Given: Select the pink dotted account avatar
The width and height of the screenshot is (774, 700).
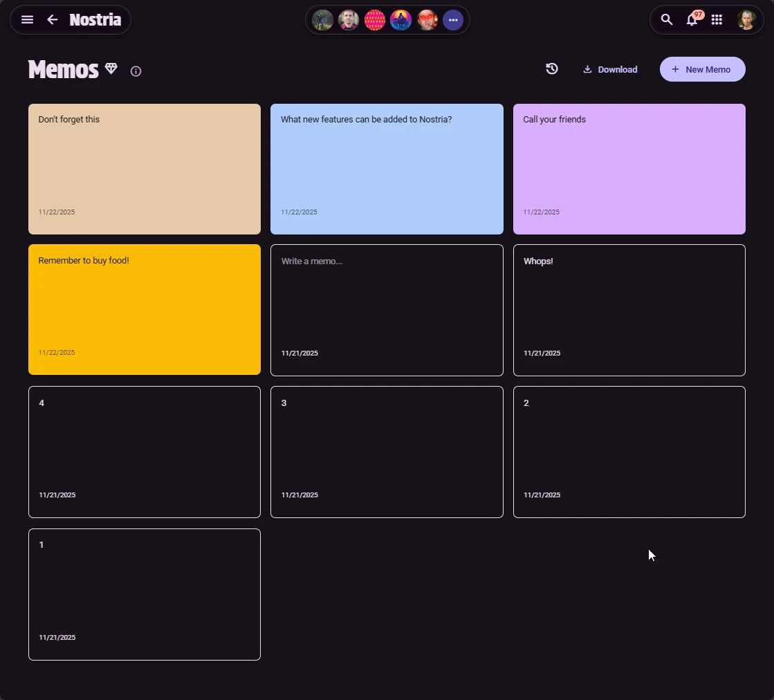Looking at the screenshot, I should point(375,20).
